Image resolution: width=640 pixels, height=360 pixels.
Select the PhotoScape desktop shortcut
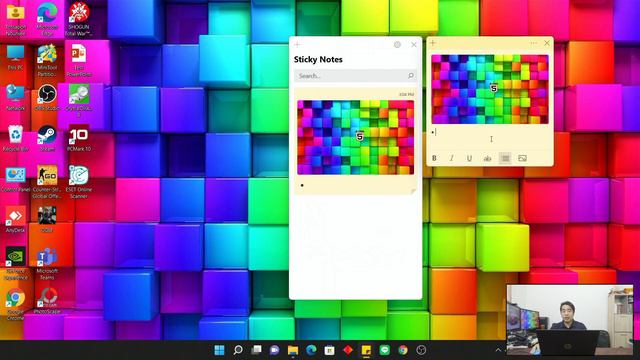47,301
